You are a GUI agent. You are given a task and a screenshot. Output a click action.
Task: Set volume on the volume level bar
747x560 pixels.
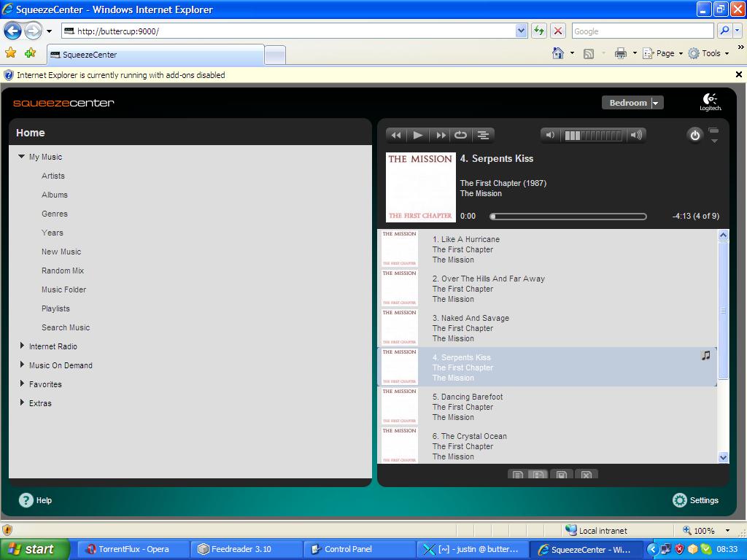(593, 135)
